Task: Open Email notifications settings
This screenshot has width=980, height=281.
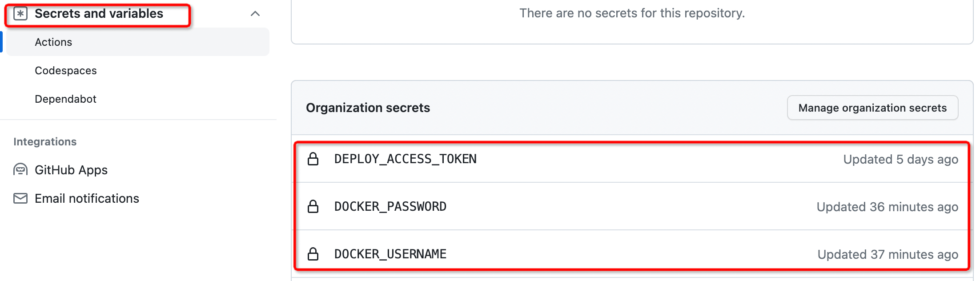Action: point(87,198)
